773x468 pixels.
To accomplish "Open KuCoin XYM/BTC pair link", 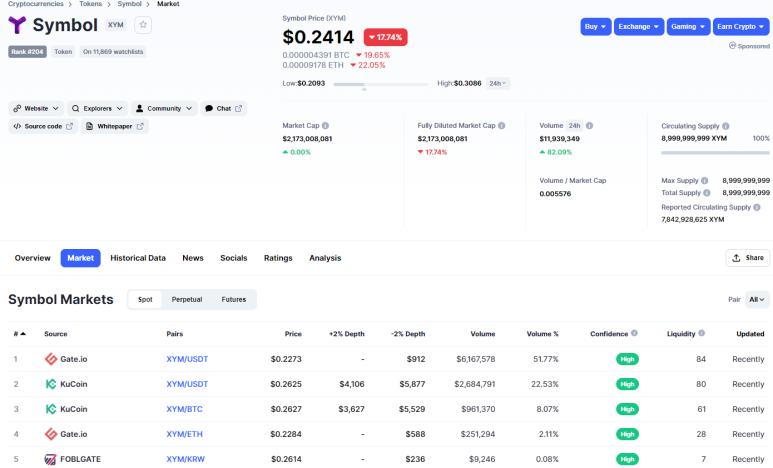I will (x=184, y=409).
